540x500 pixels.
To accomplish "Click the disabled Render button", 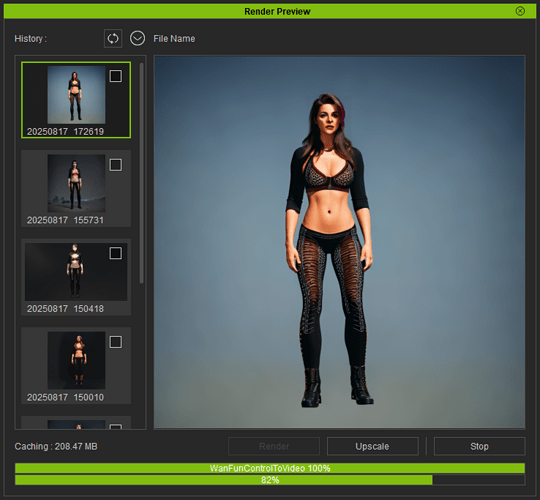I will click(x=274, y=446).
